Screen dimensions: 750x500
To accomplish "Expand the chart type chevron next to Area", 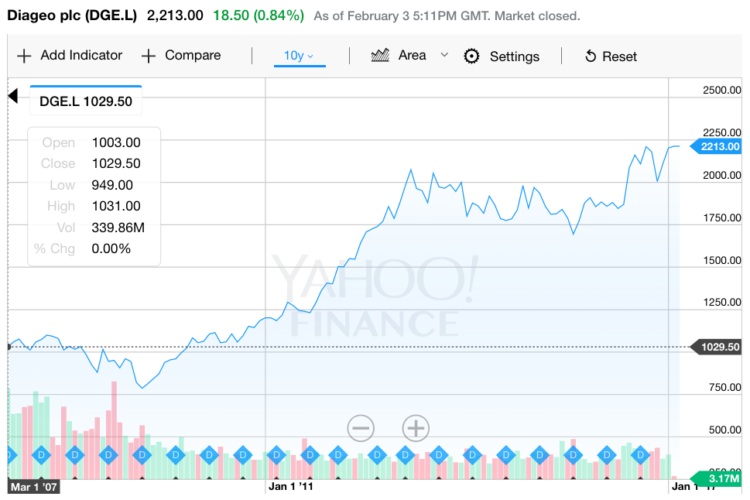I will [x=444, y=55].
